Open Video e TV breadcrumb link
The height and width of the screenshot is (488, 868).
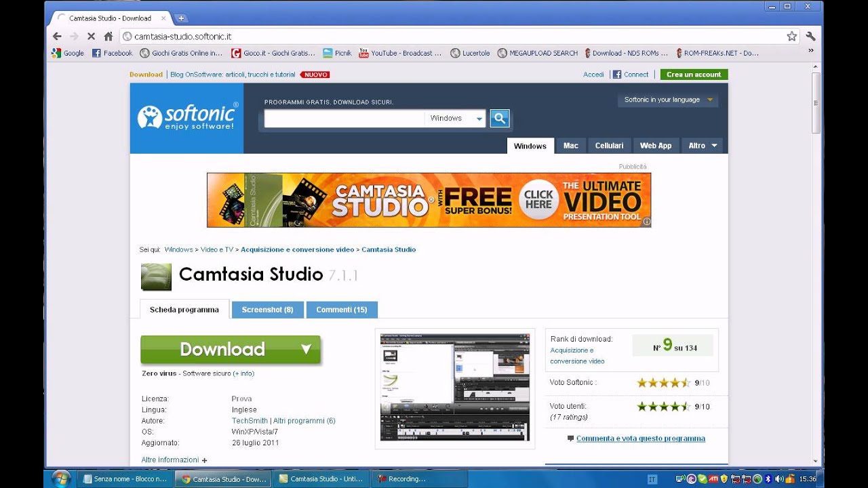click(x=217, y=249)
